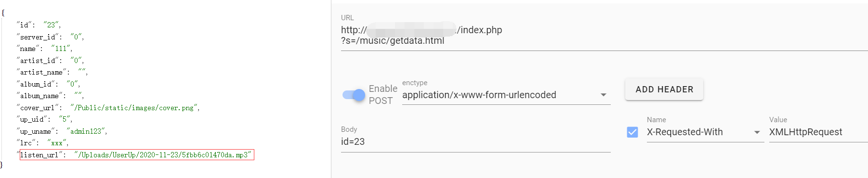Viewport: 868px width, 178px height.
Task: Click the Enable POST label text
Action: [383, 95]
